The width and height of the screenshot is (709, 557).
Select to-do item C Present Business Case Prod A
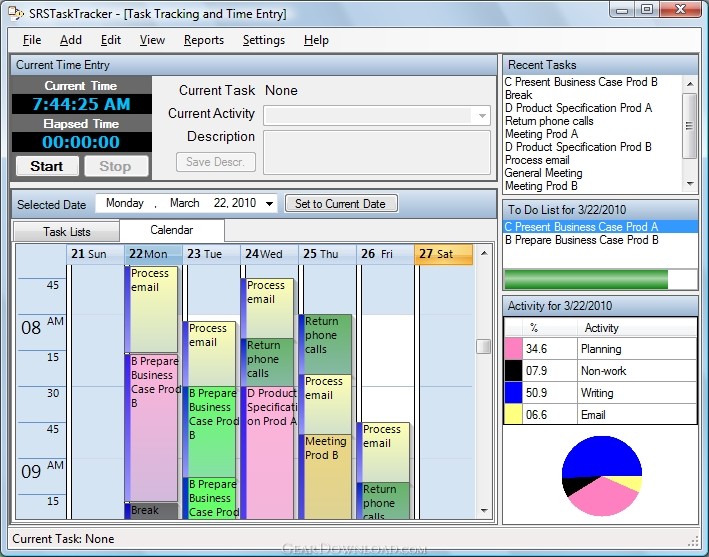pyautogui.click(x=600, y=227)
